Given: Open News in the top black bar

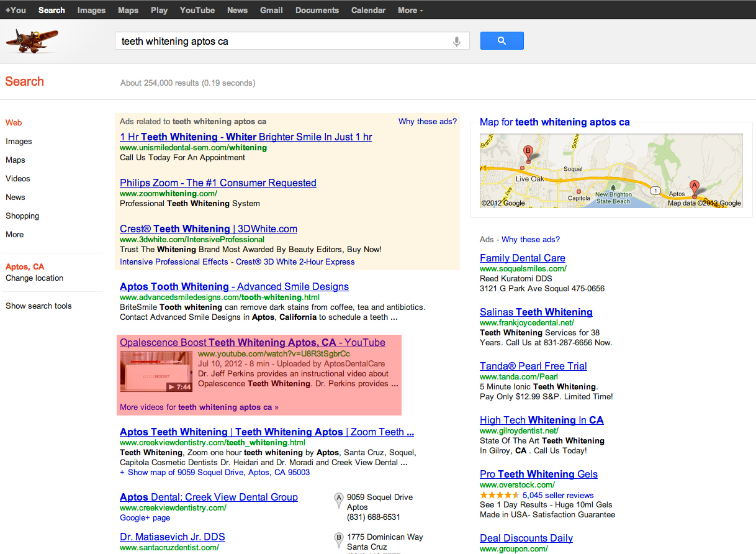Looking at the screenshot, I should click(x=237, y=10).
